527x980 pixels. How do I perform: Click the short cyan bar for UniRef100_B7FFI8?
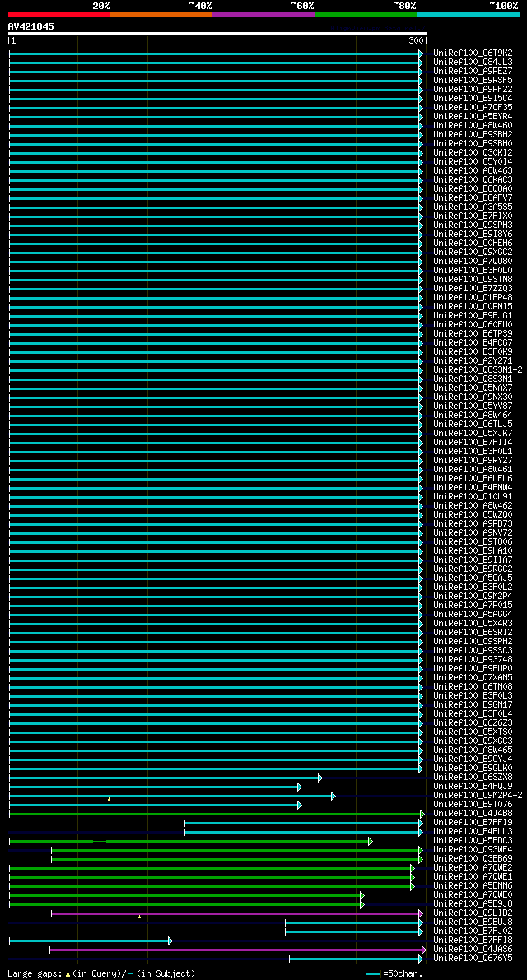coord(91,941)
